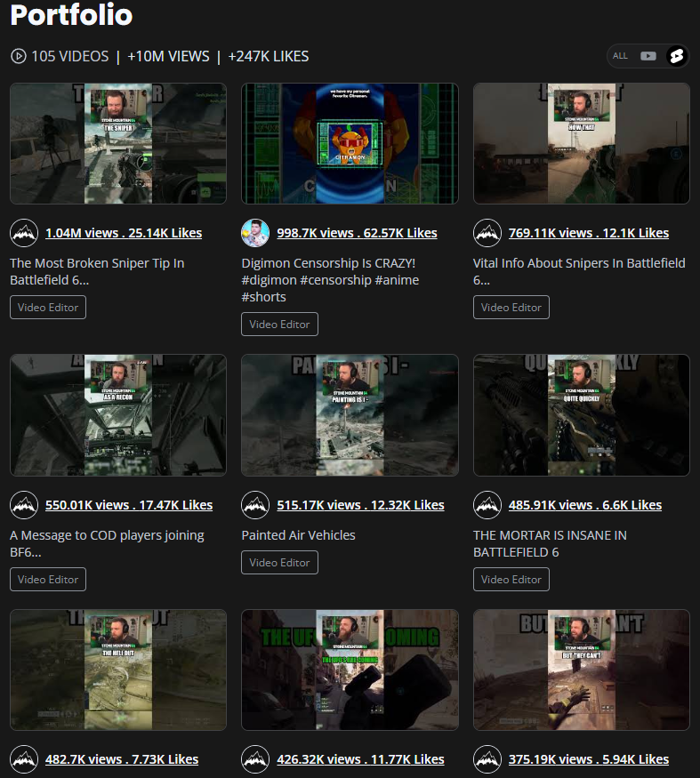Open thumbnail captioned THE HELI OUT

118,670
